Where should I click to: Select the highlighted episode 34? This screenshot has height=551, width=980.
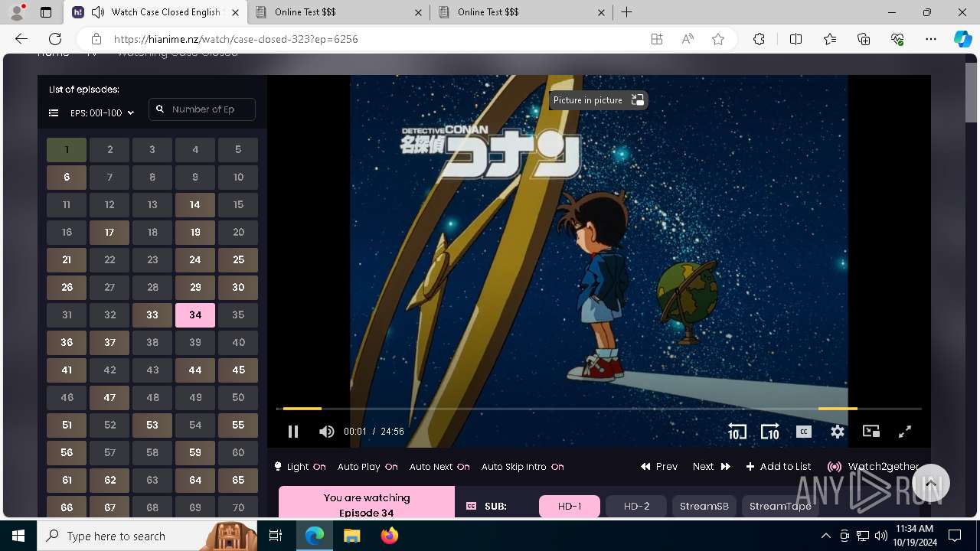195,315
